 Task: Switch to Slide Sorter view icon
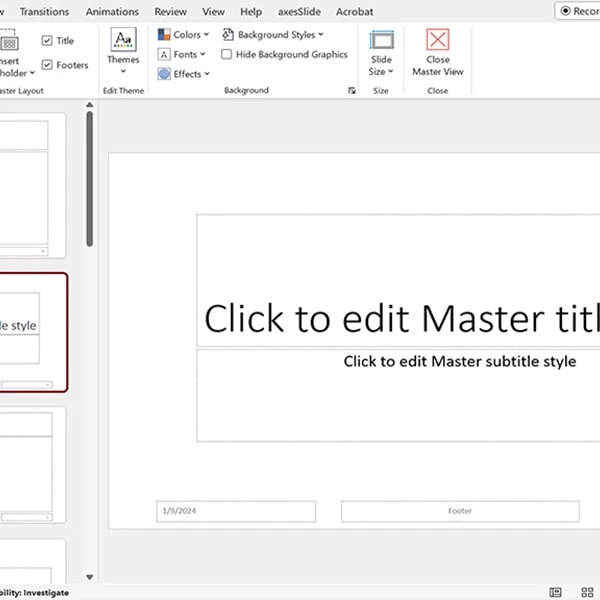pos(589,593)
